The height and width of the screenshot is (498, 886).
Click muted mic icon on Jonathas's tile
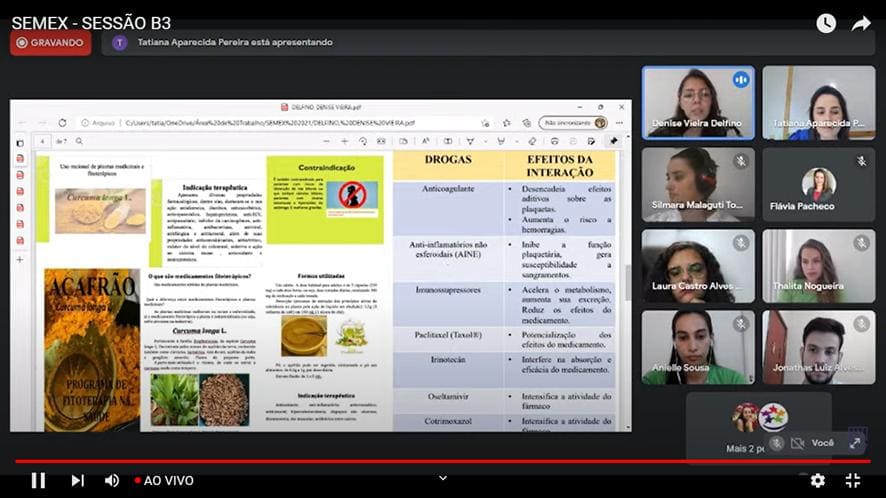(861, 324)
